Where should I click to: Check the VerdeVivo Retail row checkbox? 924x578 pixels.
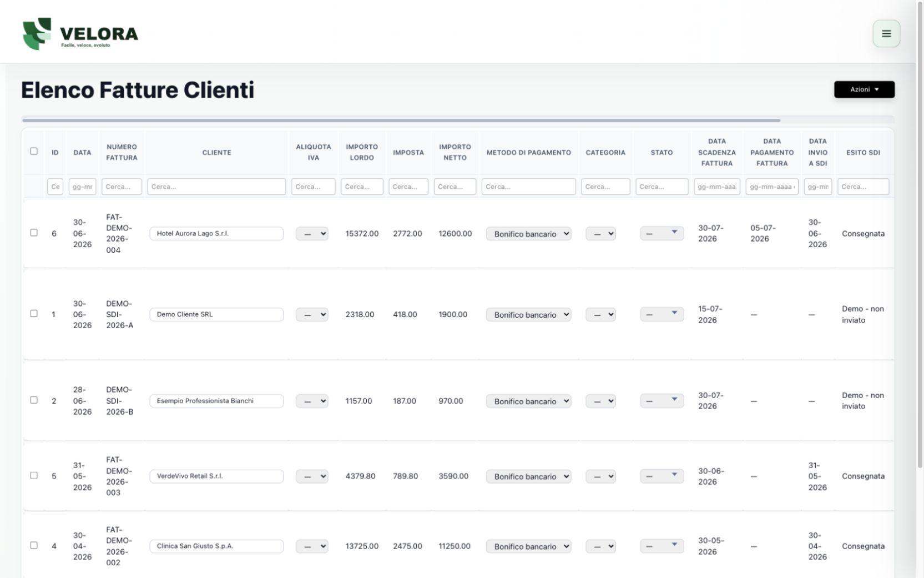(34, 475)
